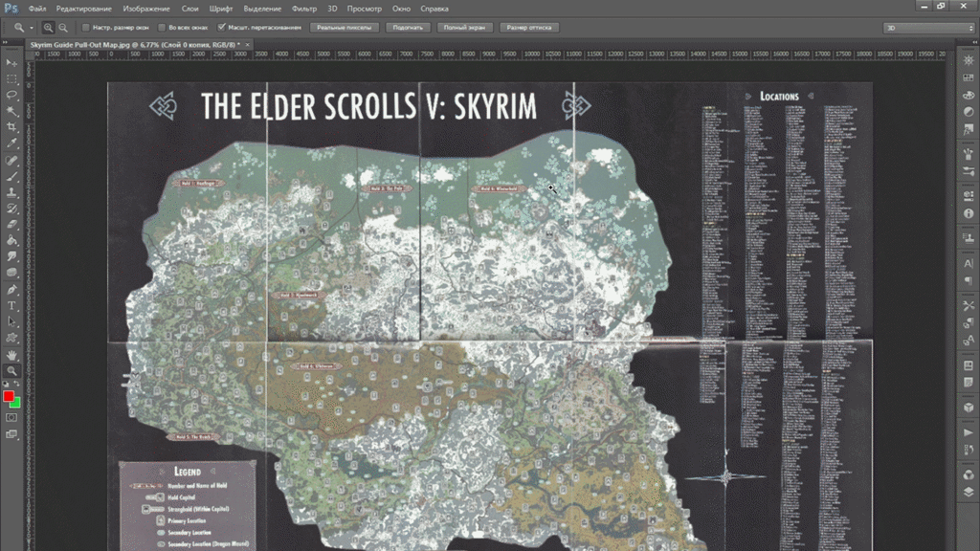This screenshot has height=551, width=980.
Task: Close the Skyrim Guide Pull-Out Map document tab
Action: [x=248, y=44]
